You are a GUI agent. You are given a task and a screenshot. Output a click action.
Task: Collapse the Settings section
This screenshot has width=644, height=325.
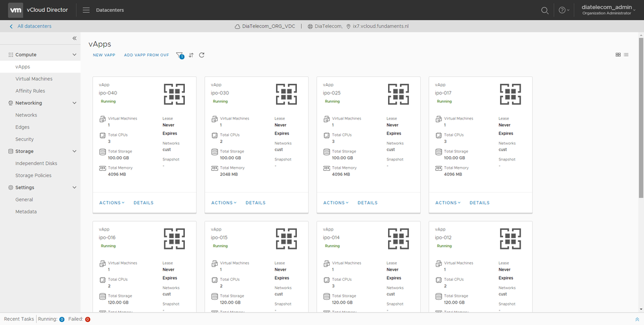(x=74, y=188)
